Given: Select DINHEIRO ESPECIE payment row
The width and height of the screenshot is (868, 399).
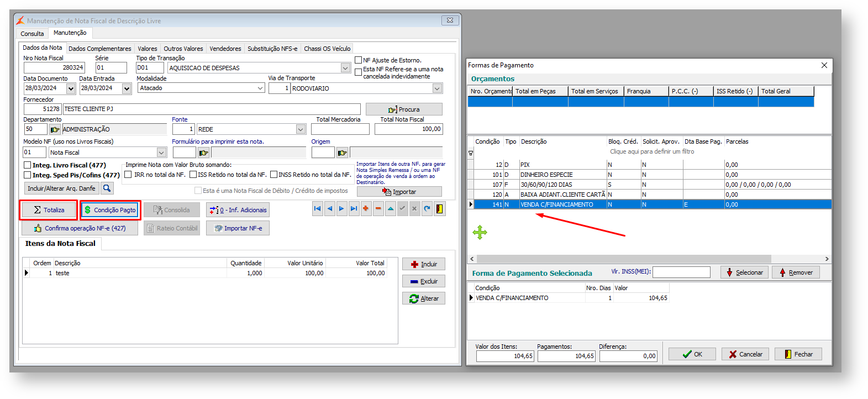Looking at the screenshot, I should click(649, 175).
